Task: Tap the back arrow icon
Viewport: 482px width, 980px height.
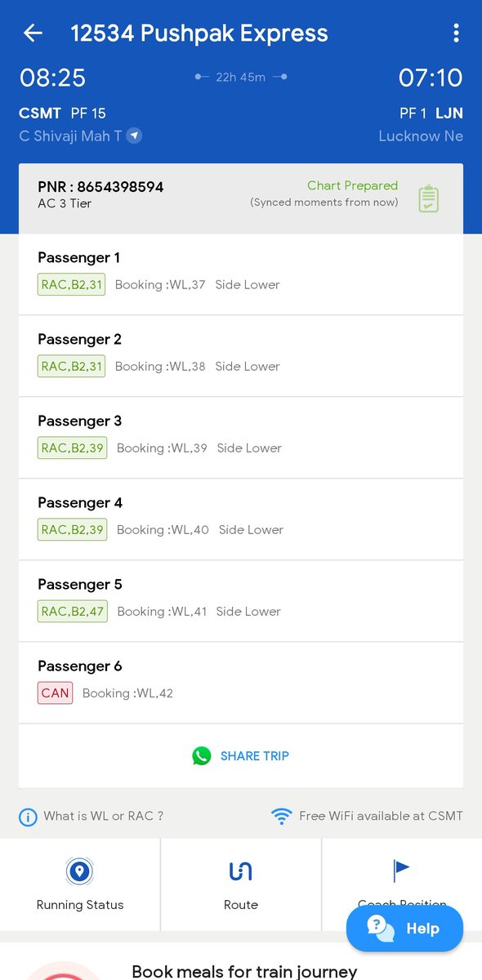Action: (33, 33)
